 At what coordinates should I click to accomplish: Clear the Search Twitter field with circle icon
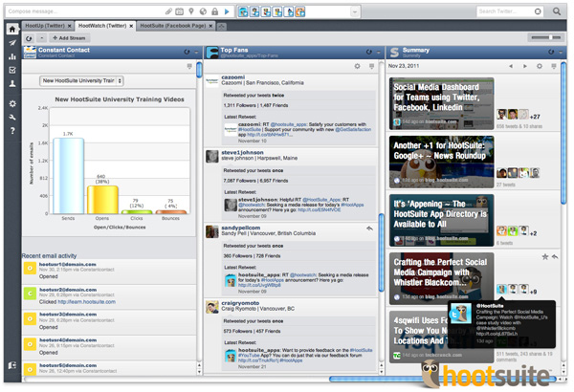click(x=538, y=11)
